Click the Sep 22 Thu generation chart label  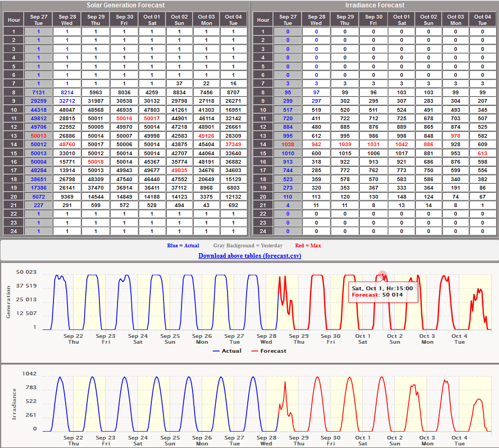[x=73, y=339]
